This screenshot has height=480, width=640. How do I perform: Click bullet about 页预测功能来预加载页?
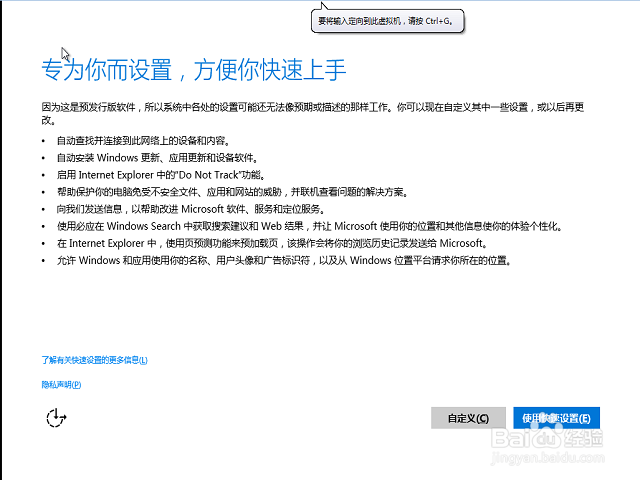(272, 243)
